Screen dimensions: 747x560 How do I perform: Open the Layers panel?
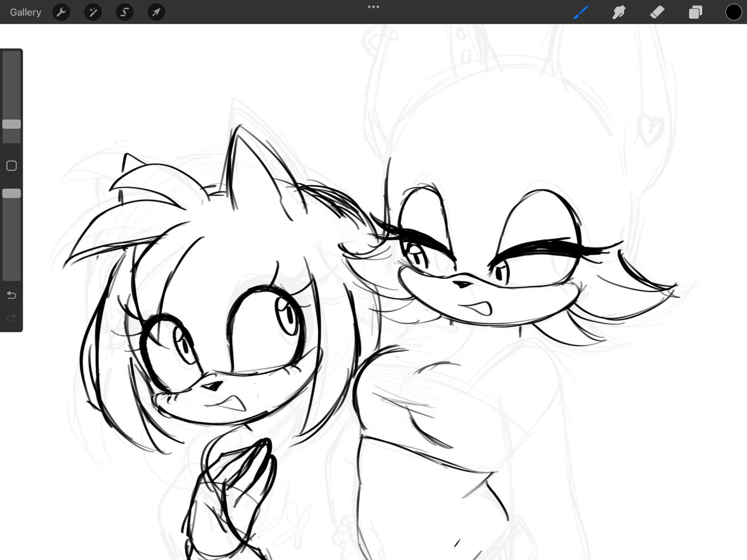coord(695,12)
